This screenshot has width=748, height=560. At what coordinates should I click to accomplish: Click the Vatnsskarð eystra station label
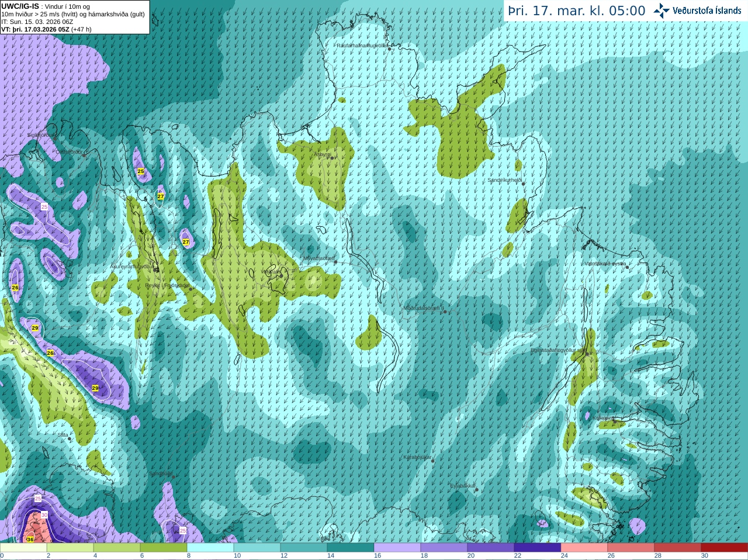pyautogui.click(x=605, y=264)
